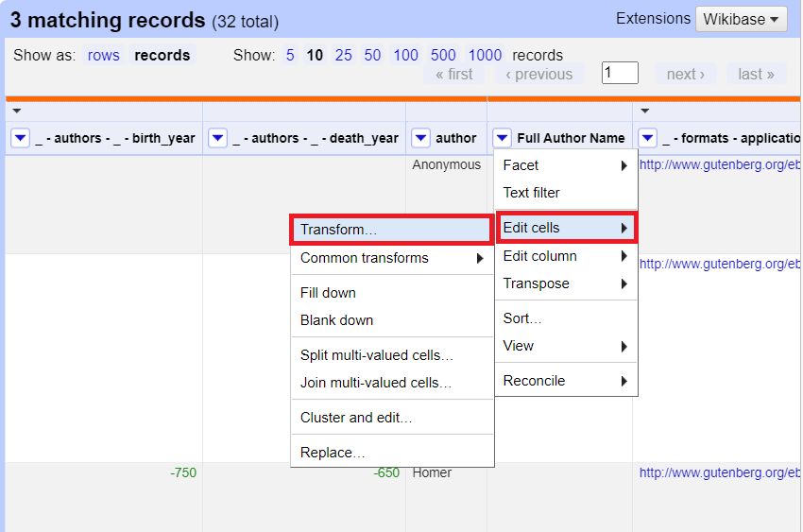This screenshot has height=532, width=803.
Task: Switch view to rows mode
Action: coord(103,56)
